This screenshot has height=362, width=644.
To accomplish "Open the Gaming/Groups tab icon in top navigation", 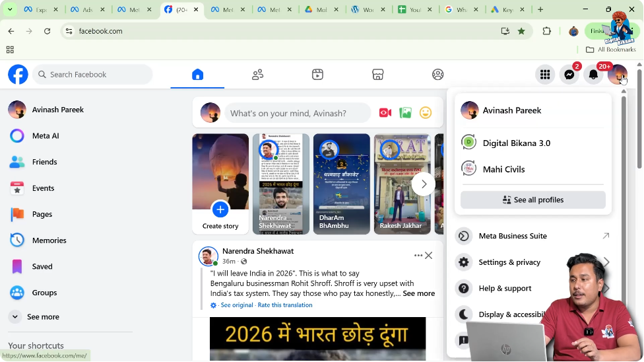I will coord(438,75).
